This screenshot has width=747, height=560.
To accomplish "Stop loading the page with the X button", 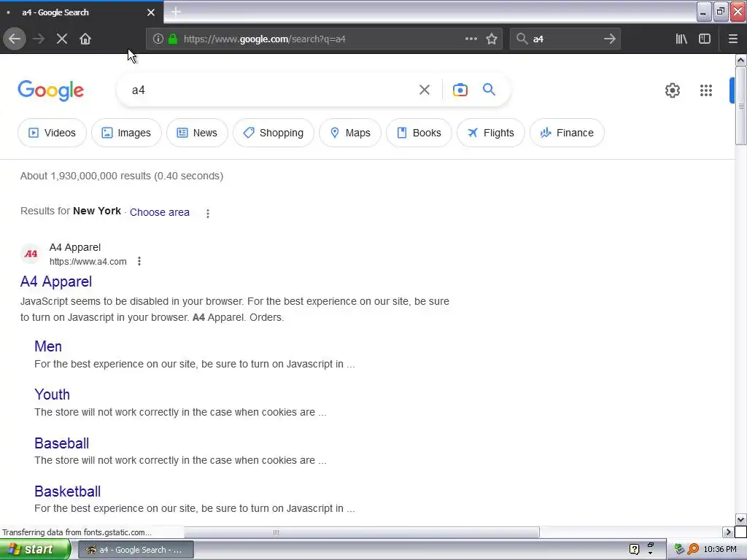I will click(62, 39).
